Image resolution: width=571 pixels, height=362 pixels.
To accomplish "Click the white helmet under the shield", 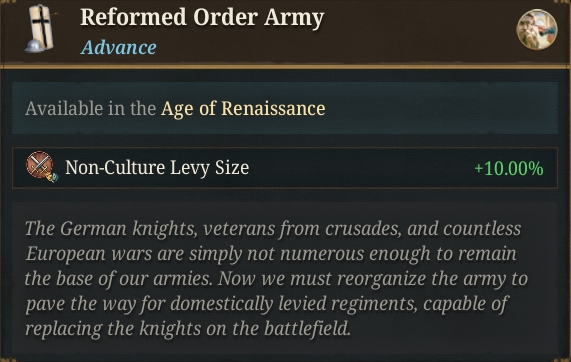I will [34, 46].
